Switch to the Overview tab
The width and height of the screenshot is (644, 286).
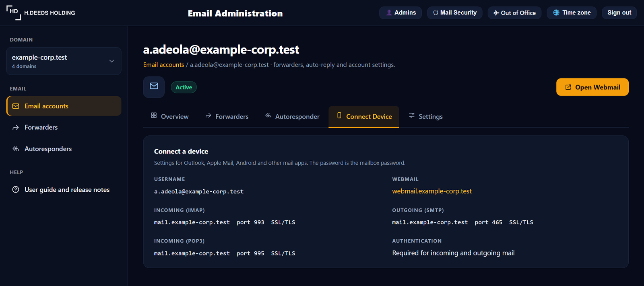pyautogui.click(x=169, y=116)
